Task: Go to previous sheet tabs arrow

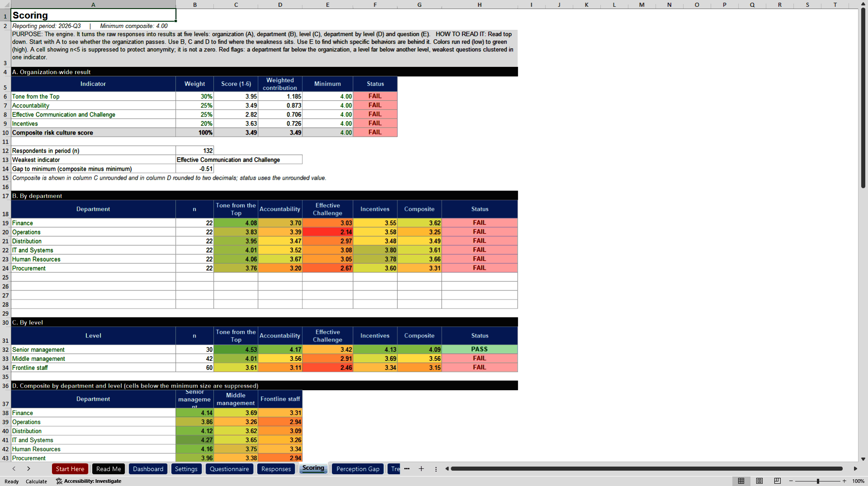Action: (x=14, y=469)
